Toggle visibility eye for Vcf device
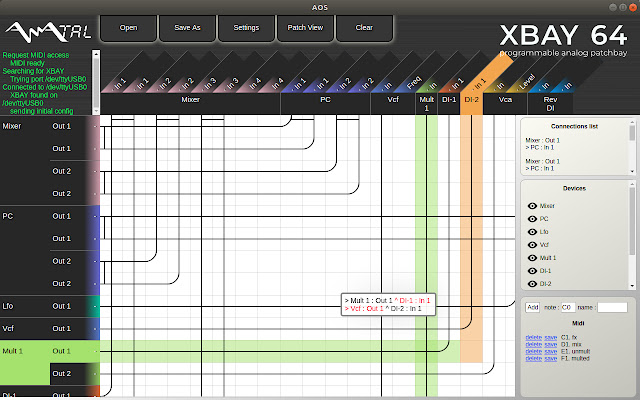 [x=532, y=245]
